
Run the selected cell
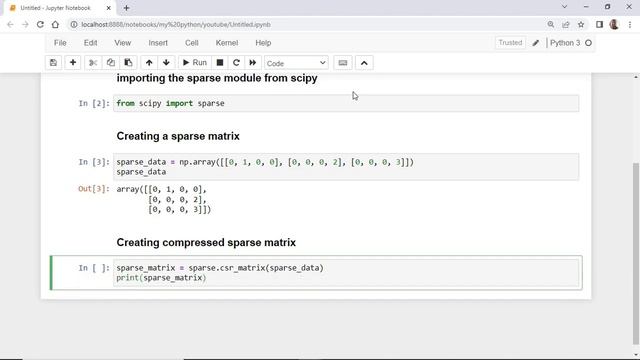(195, 63)
